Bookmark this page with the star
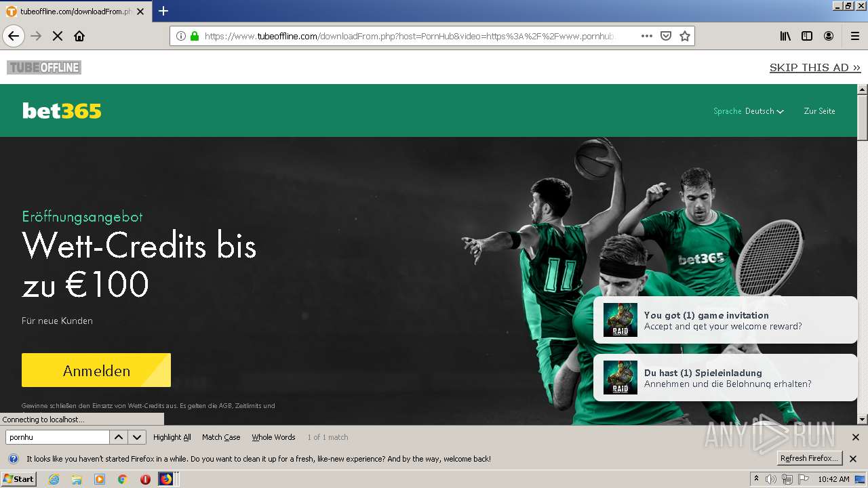 coord(685,36)
